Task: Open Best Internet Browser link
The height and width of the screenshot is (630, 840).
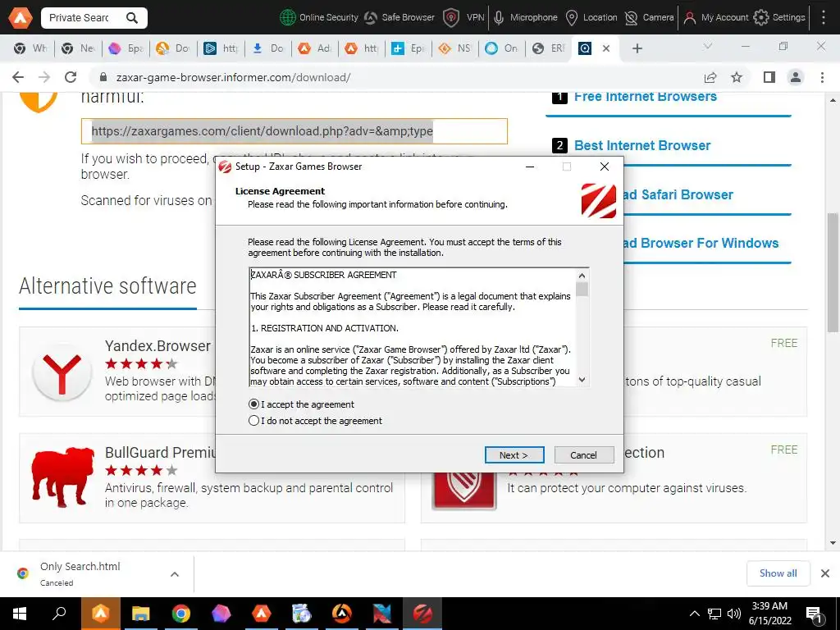Action: [641, 145]
